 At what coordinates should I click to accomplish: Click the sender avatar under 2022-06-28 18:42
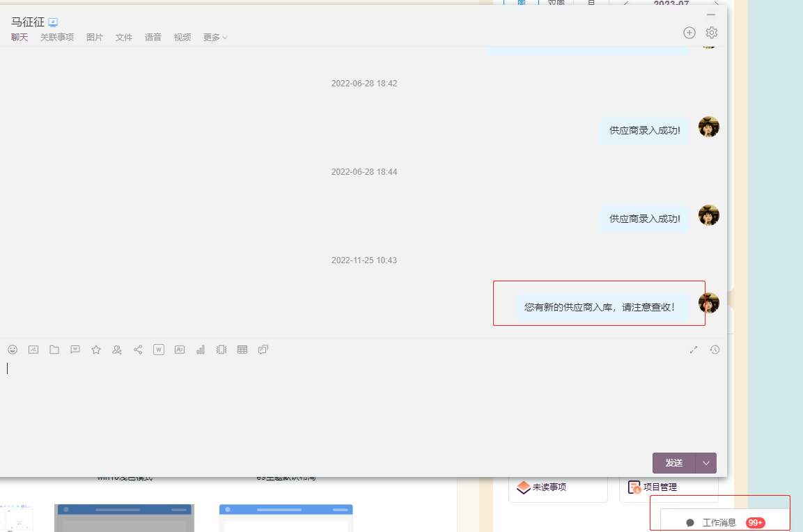709,127
